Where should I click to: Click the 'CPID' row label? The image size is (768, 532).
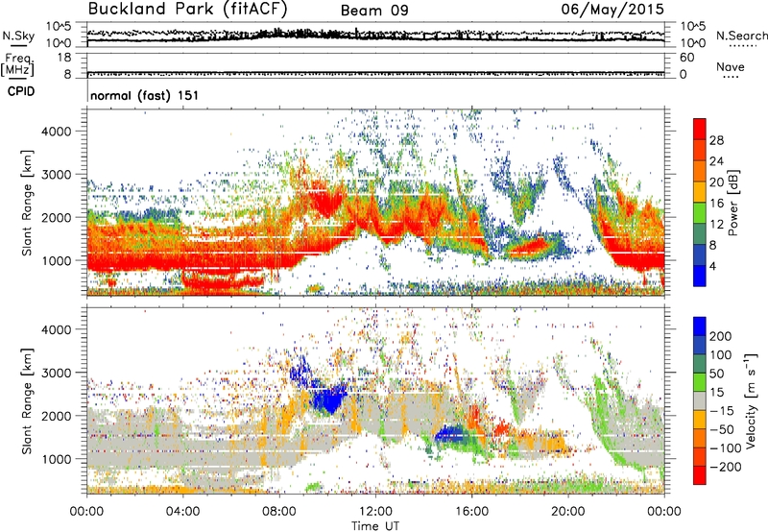pos(21,91)
